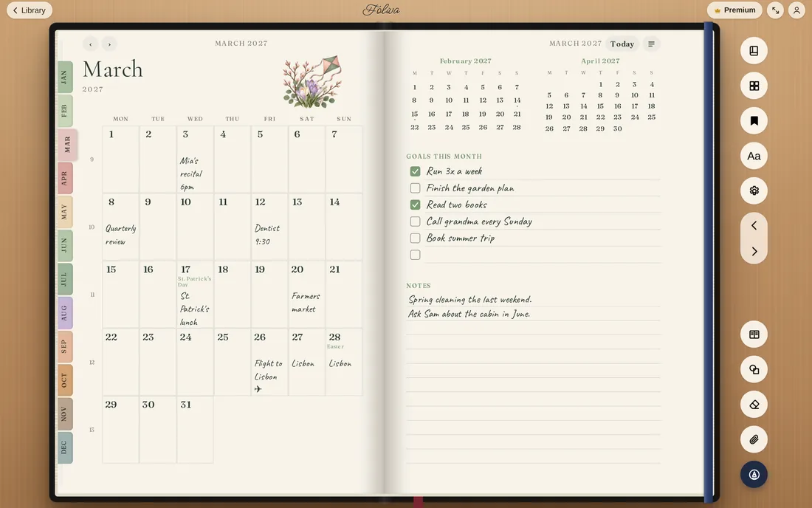812x508 pixels.
Task: Open the DEC month tab
Action: point(65,447)
